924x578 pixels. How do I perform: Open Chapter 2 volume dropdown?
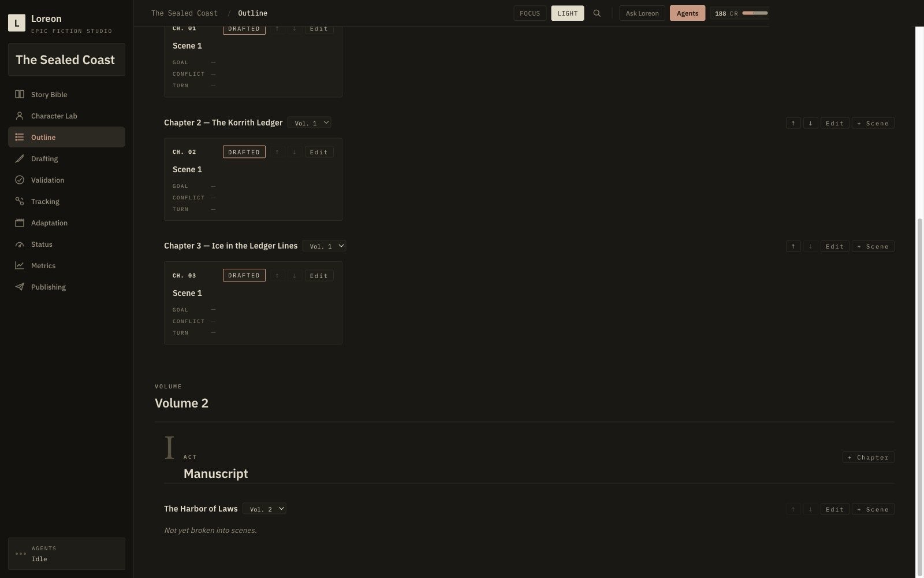click(x=310, y=123)
